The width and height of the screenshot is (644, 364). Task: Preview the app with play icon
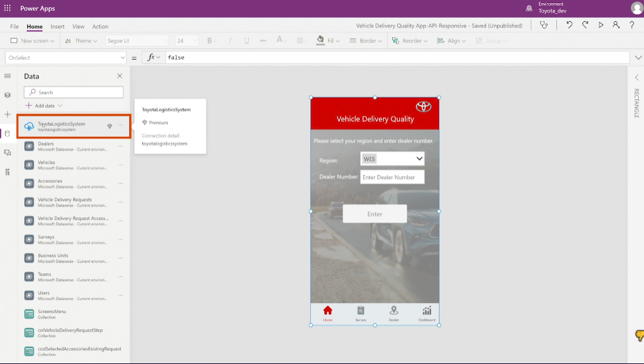tap(600, 25)
